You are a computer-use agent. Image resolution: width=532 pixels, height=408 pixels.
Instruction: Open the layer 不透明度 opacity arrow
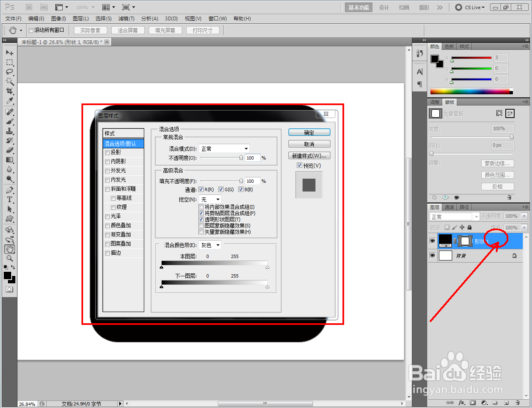524,216
